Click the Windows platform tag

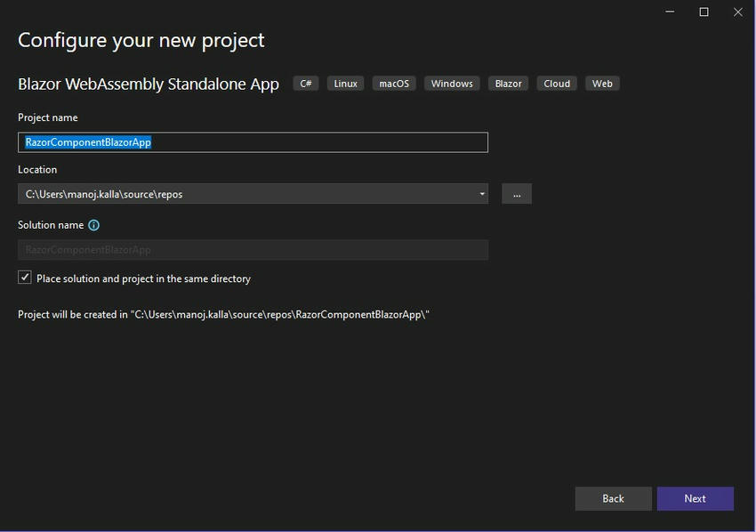click(x=452, y=84)
